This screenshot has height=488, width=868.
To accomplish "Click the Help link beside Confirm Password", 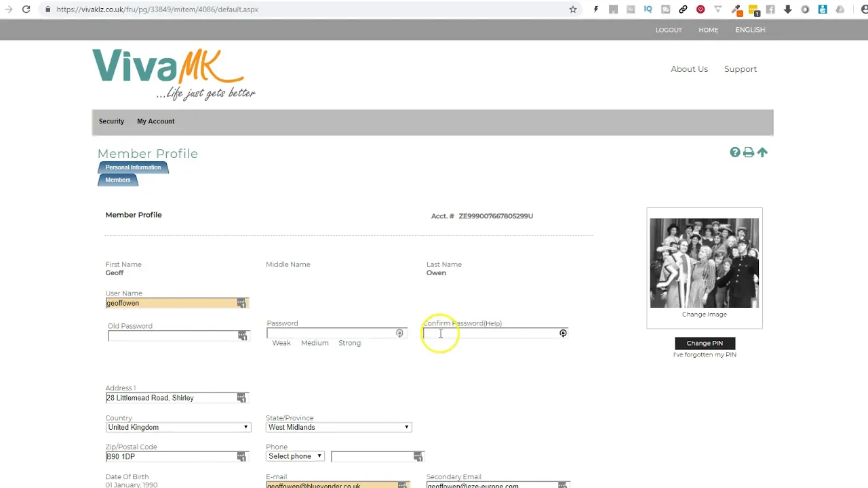I will [493, 323].
